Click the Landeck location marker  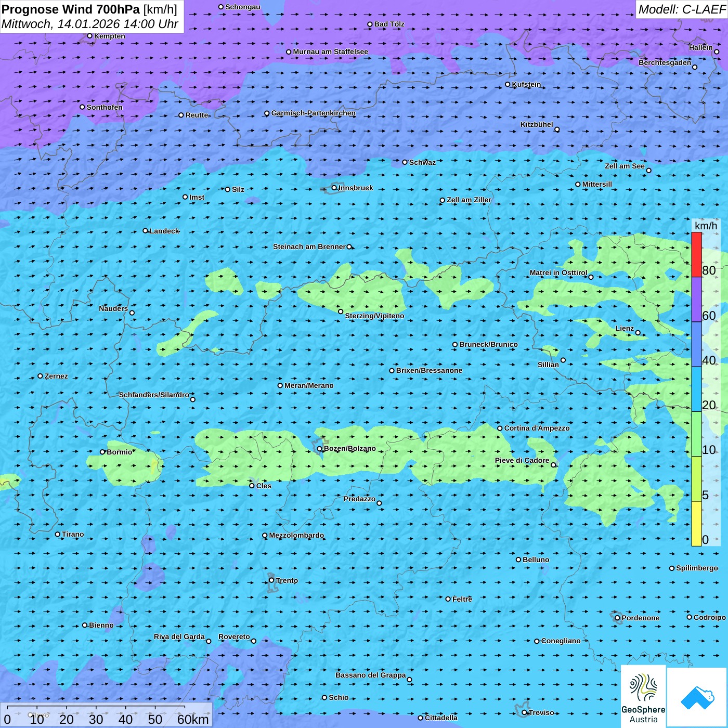pos(145,231)
